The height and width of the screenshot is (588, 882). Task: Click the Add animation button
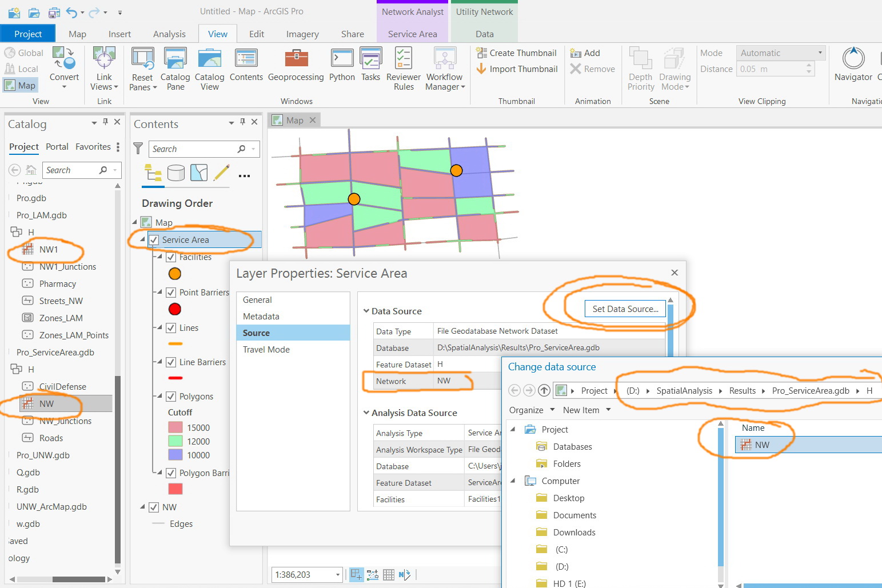tap(585, 53)
